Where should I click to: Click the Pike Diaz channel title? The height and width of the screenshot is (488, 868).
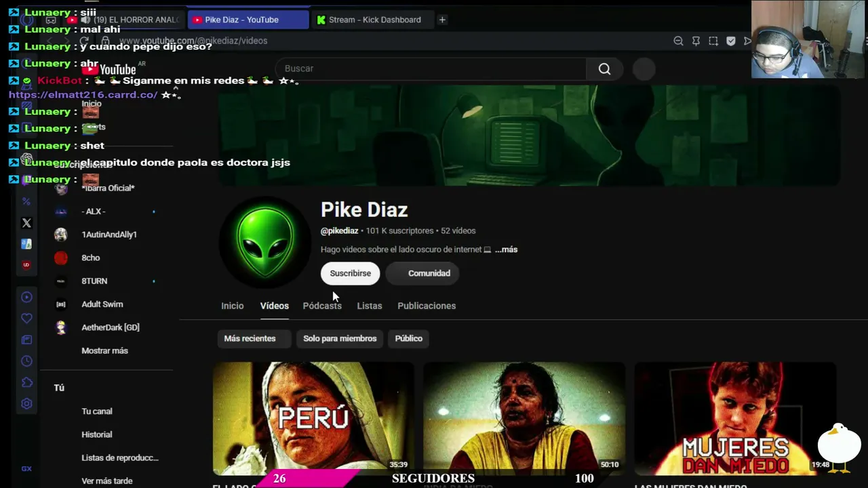pyautogui.click(x=364, y=210)
